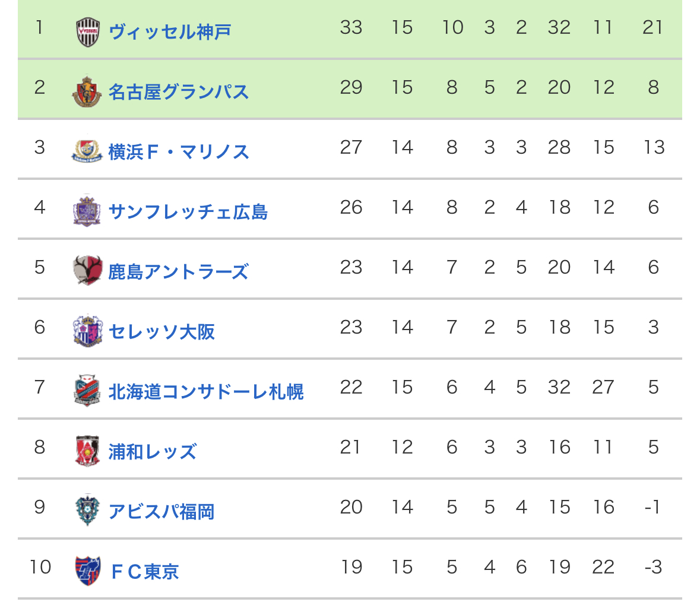
Task: Click the FC Tokyo club crest
Action: pos(87,571)
